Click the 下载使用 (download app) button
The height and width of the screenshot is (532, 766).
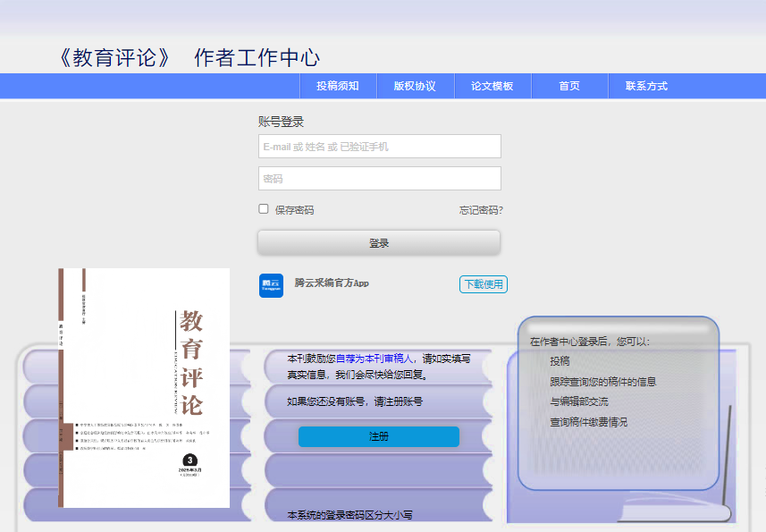(x=483, y=284)
